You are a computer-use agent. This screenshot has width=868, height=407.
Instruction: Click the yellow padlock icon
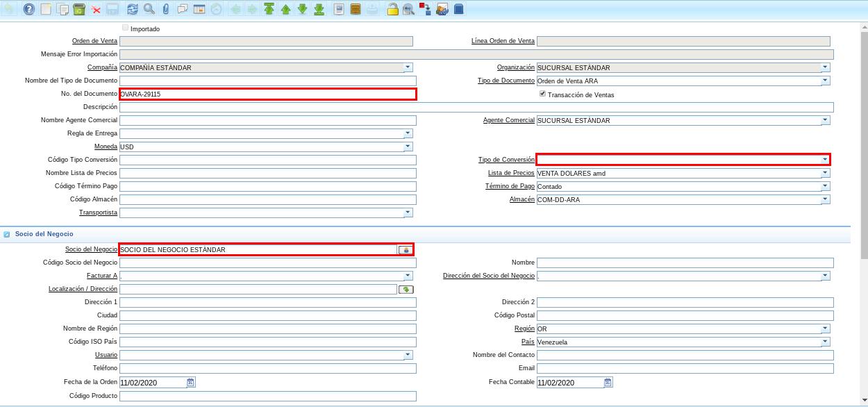click(x=392, y=9)
